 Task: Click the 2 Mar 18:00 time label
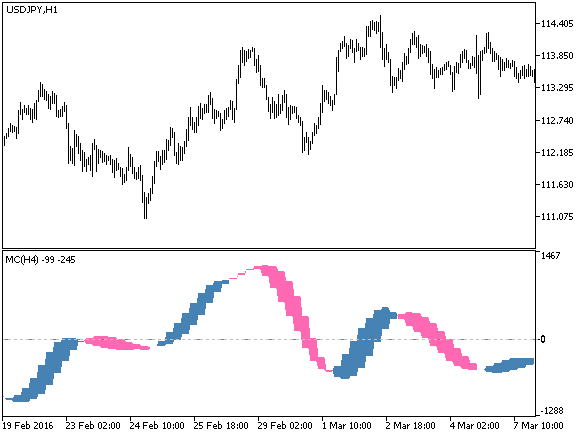click(411, 426)
